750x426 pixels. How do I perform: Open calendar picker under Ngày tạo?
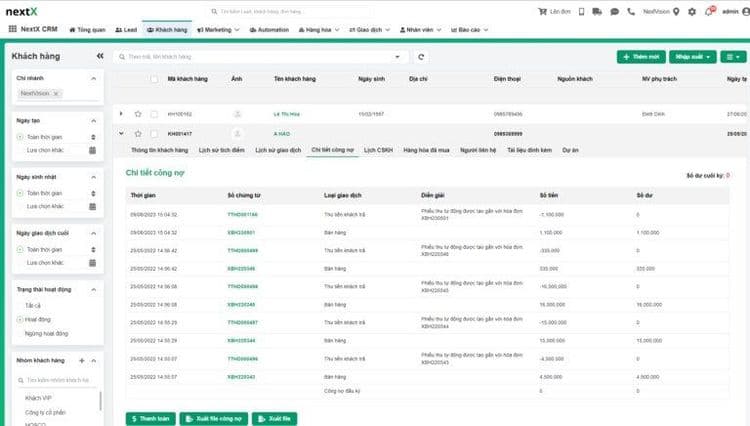click(92, 150)
